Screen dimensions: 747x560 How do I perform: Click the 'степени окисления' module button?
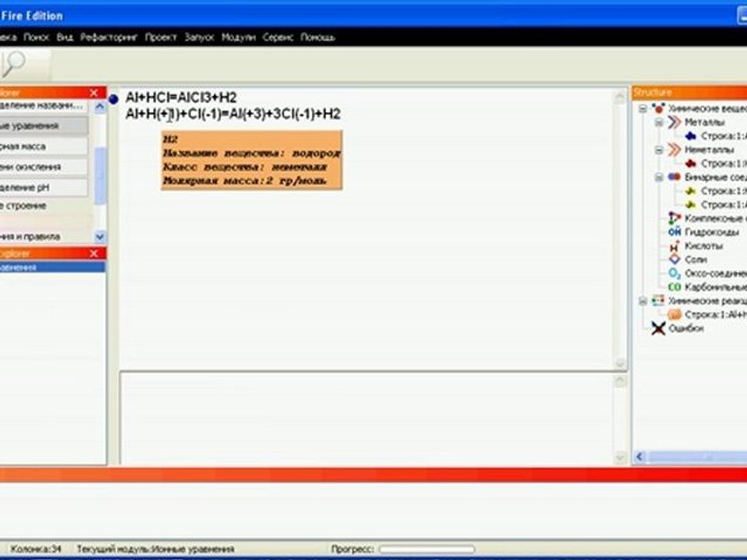coord(44,166)
